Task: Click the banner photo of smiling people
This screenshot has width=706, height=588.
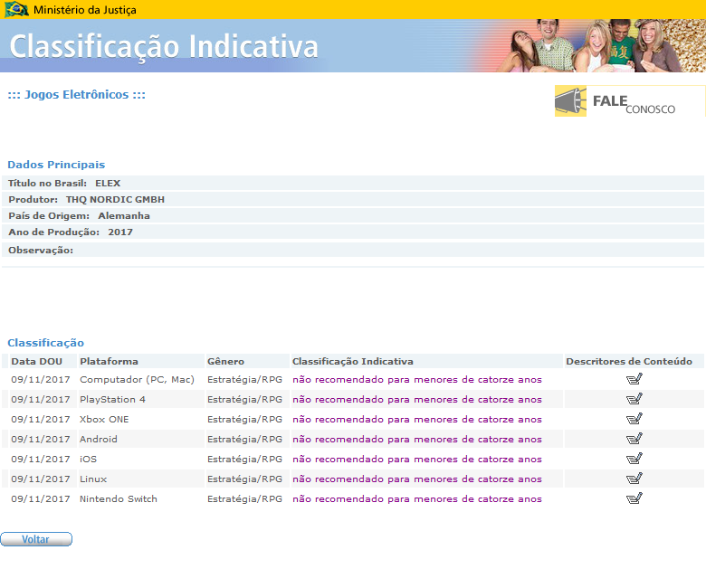Action: point(588,45)
